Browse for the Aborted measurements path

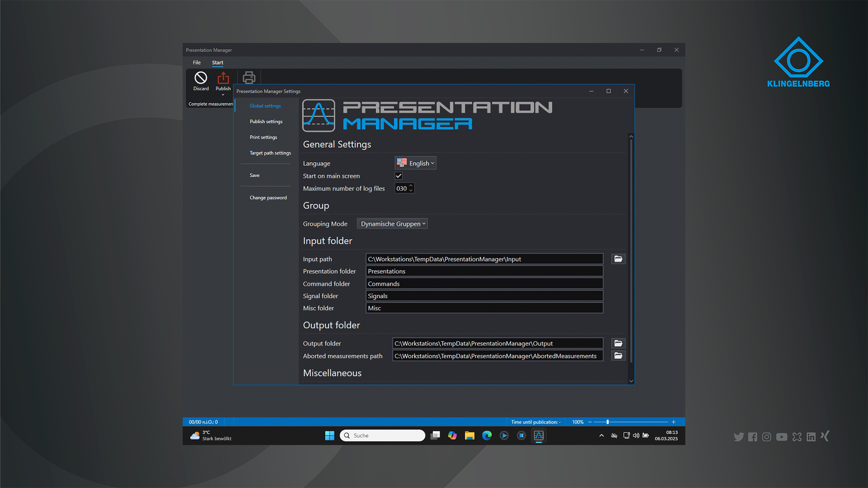(x=618, y=356)
